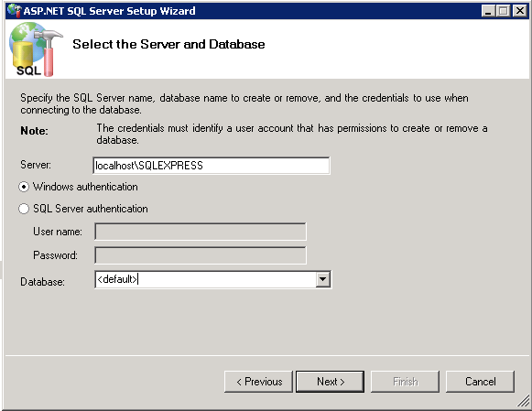Click the 'ASP.NET SQL Server Setup Wizard' title text
Viewport: 532px width, 411px height.
[x=109, y=11]
